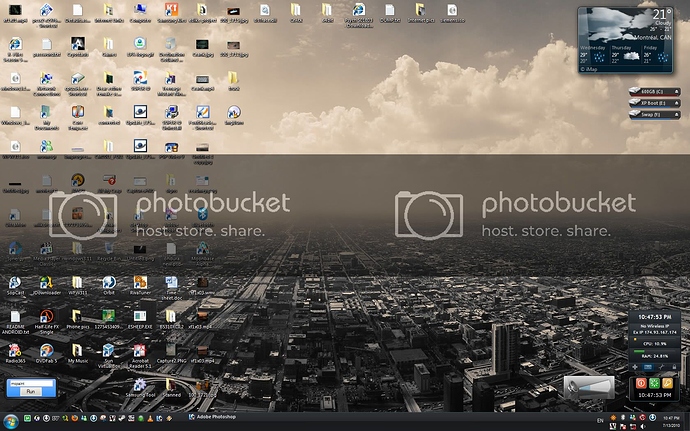Open the RivaTuner desktop shortcut
This screenshot has width=690, height=431.
140,283
